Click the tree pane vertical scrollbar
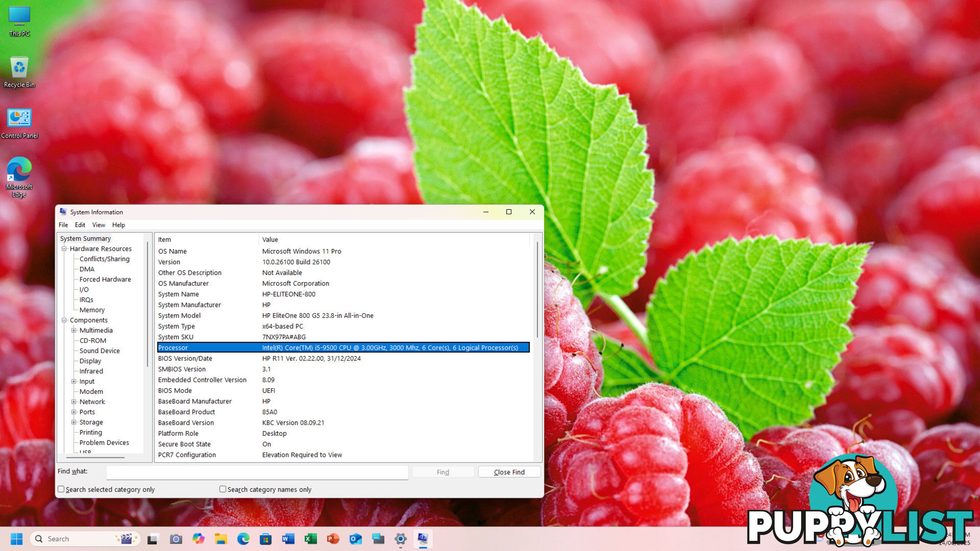 (x=148, y=304)
